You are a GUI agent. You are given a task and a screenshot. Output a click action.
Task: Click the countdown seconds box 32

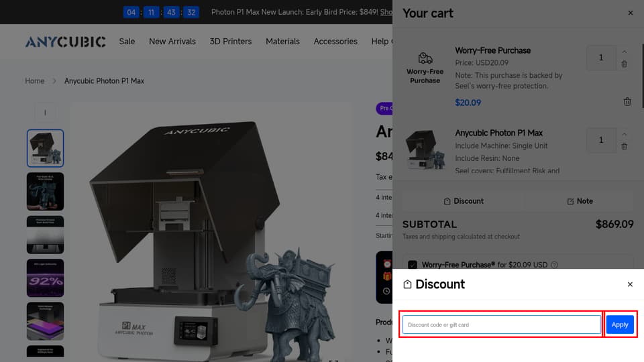point(191,12)
